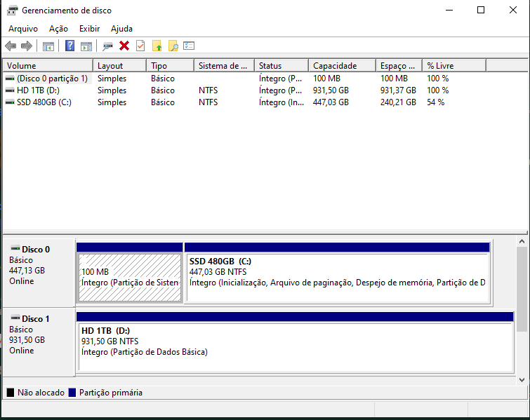Image resolution: width=530 pixels, height=420 pixels.
Task: Click the black Não alocado legend swatch
Action: click(11, 393)
